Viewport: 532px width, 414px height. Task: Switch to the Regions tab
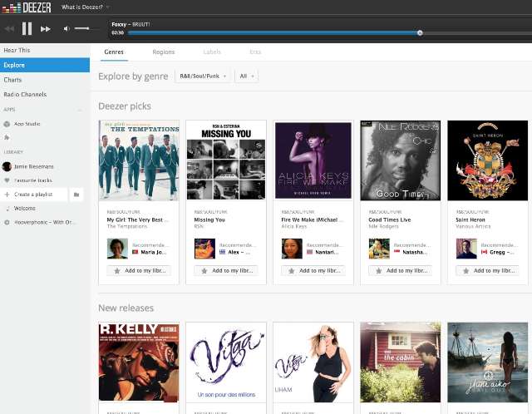click(x=164, y=52)
